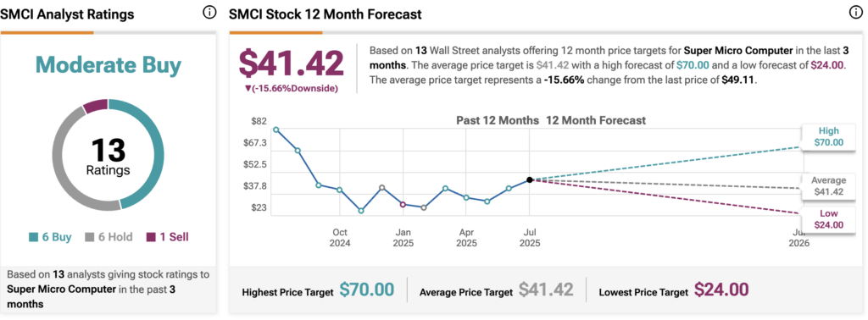Click the purple Sell legend square
The height and width of the screenshot is (320, 868).
(x=151, y=237)
